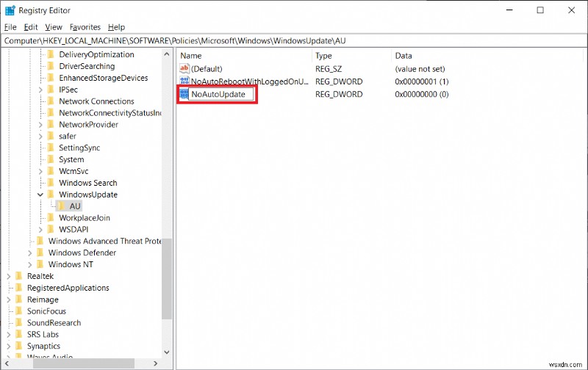588x370 pixels.
Task: Expand the SRS Labs key
Action: (9, 335)
